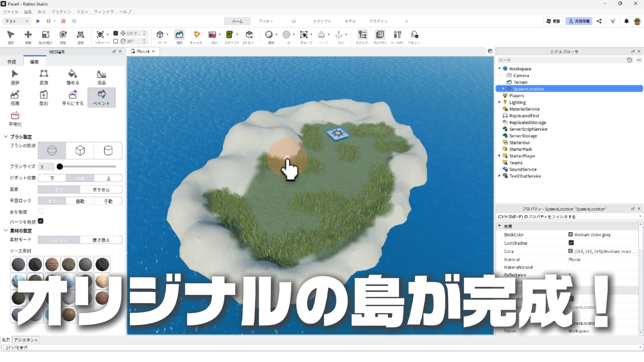Expand the Lighting tree node
This screenshot has width=644, height=362.
[499, 102]
